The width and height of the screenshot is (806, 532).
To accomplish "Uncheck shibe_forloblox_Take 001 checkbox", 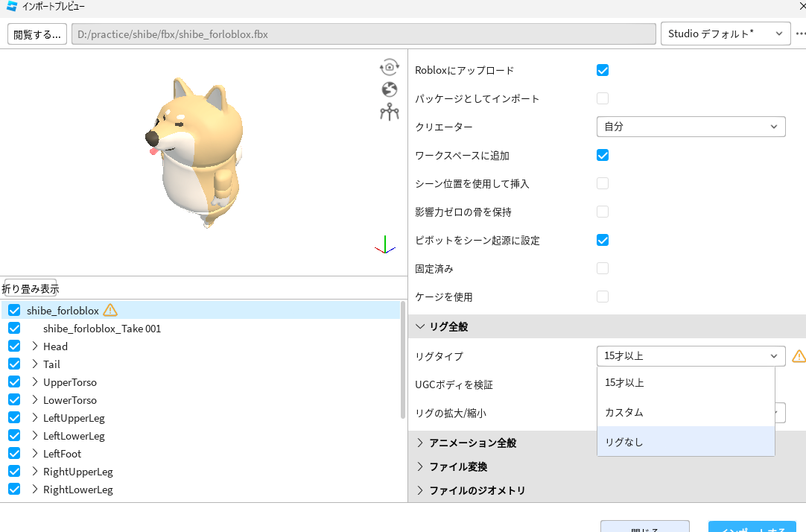I will (14, 329).
